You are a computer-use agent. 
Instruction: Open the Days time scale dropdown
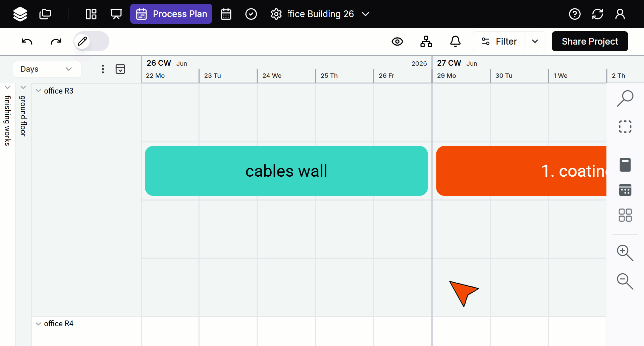point(47,69)
